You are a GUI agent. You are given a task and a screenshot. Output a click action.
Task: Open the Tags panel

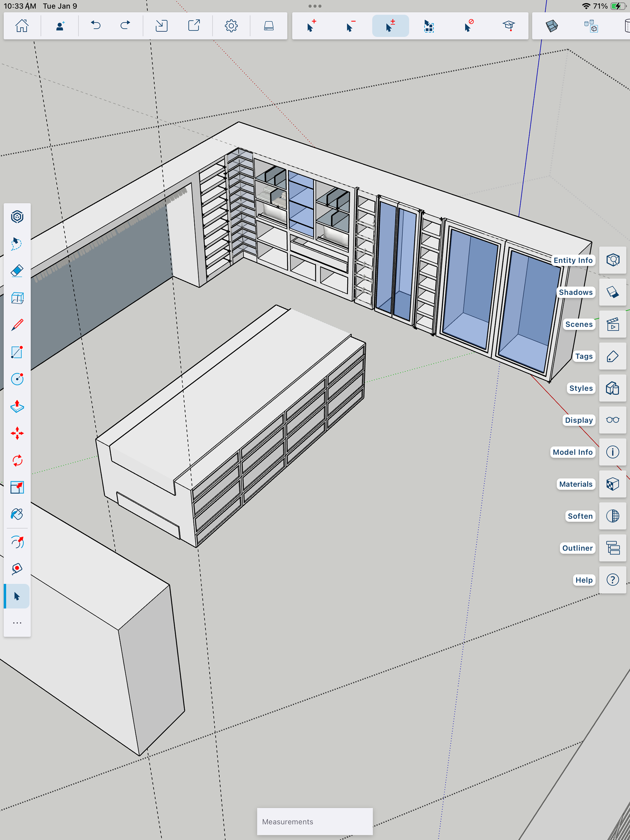click(x=613, y=356)
